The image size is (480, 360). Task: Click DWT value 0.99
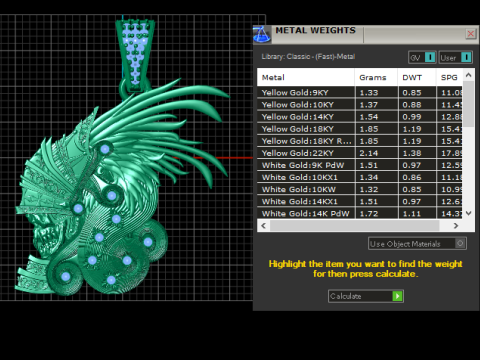(412, 117)
